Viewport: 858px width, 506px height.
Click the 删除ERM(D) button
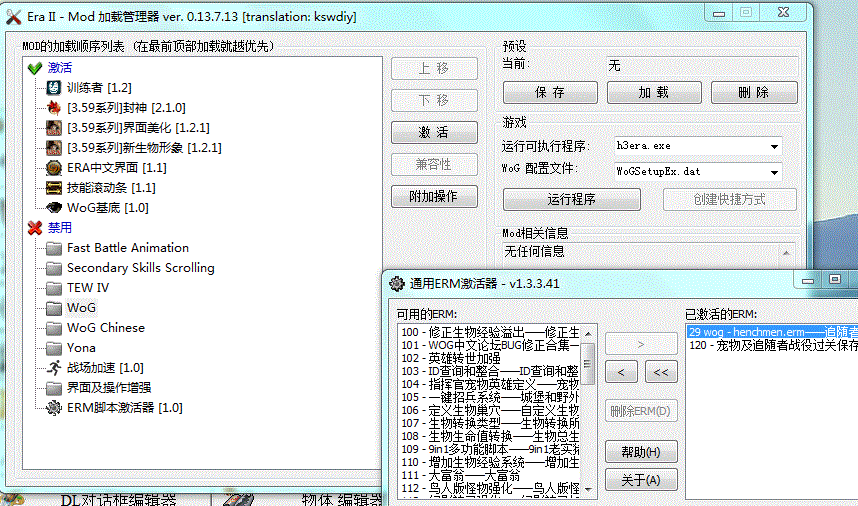coord(641,411)
